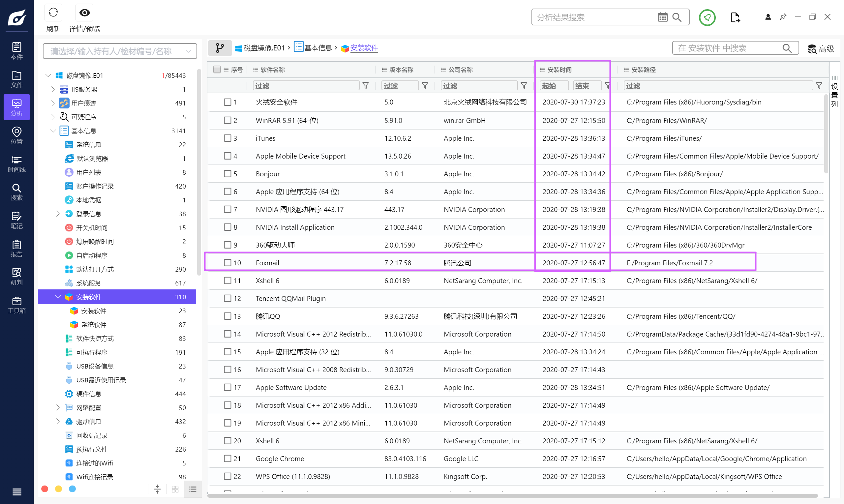
Task: Click the magnifier in 在 安装软件 中搜索 box
Action: pyautogui.click(x=787, y=48)
